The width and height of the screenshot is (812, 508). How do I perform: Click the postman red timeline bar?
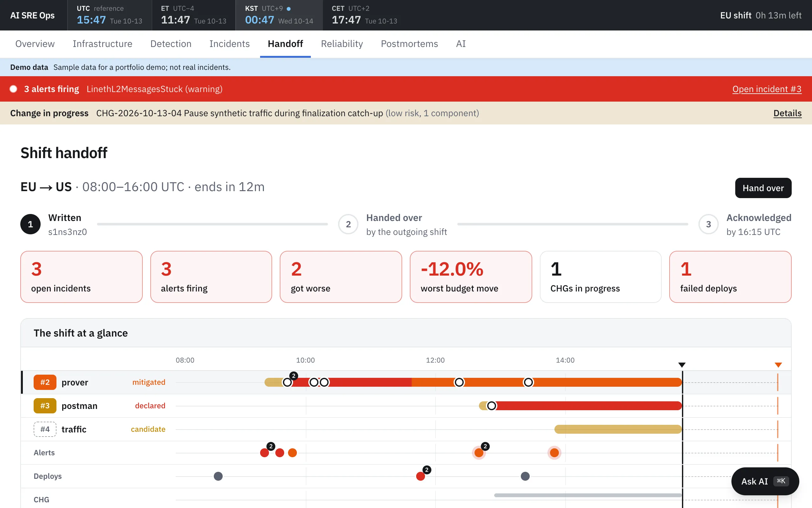click(587, 406)
